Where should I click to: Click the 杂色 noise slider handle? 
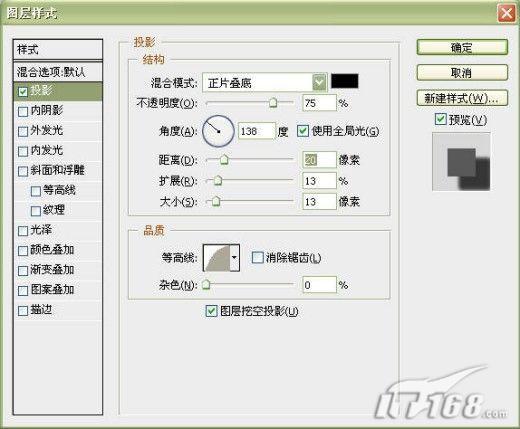point(206,284)
